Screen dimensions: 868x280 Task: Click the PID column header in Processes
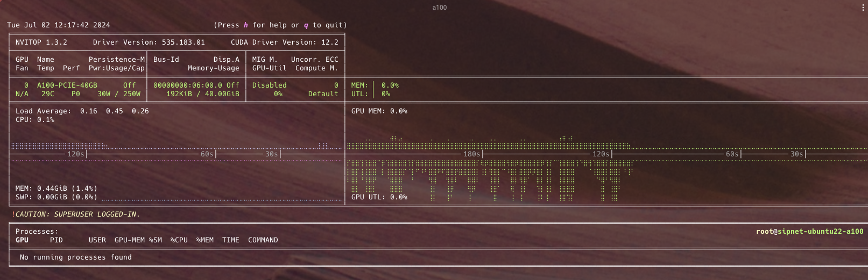click(56, 240)
